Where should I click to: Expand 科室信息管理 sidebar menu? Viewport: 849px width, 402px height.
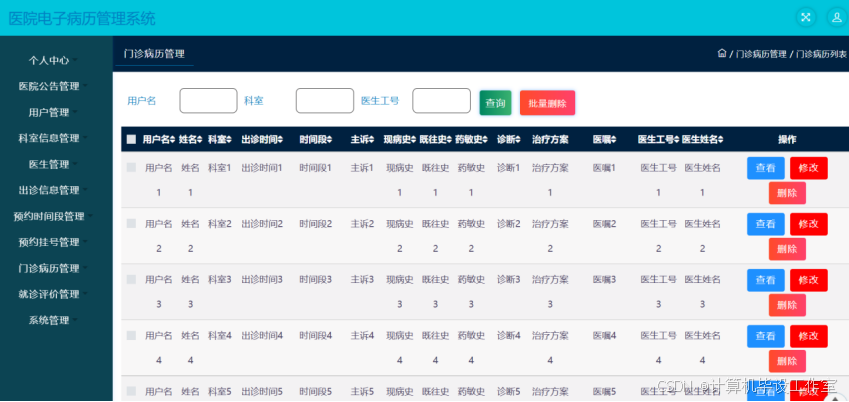(52, 138)
